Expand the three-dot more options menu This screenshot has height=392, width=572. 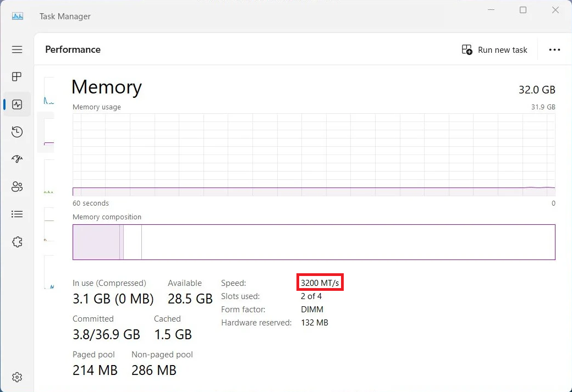pyautogui.click(x=554, y=50)
